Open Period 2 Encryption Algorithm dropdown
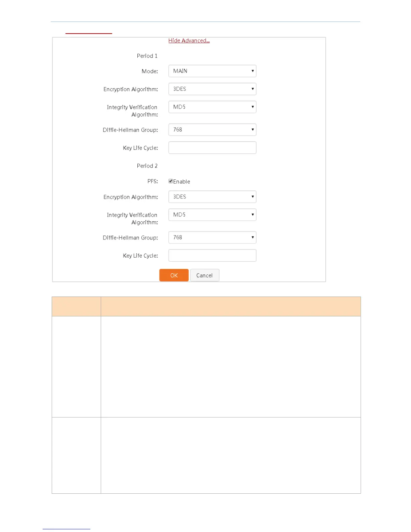This screenshot has height=532, width=411. [x=212, y=197]
